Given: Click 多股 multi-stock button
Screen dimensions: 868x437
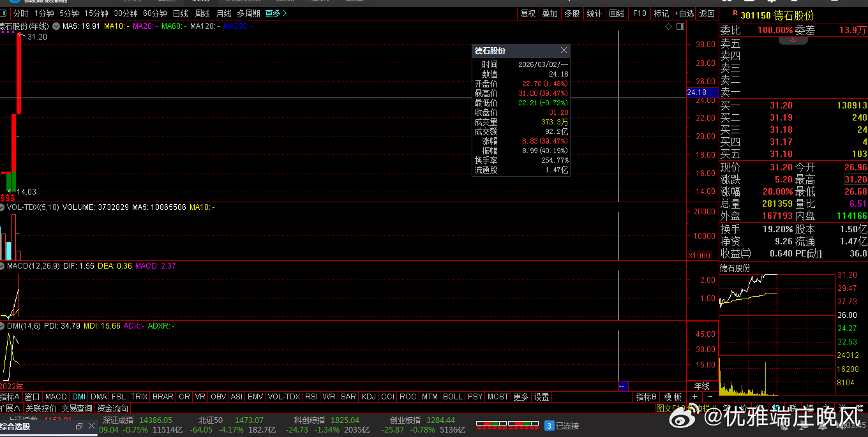Looking at the screenshot, I should click(x=572, y=13).
